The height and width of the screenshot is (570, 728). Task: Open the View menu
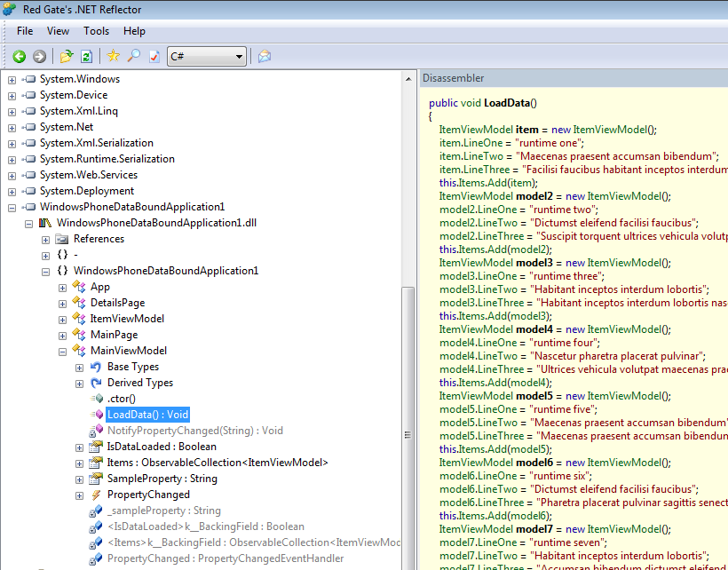pos(58,31)
